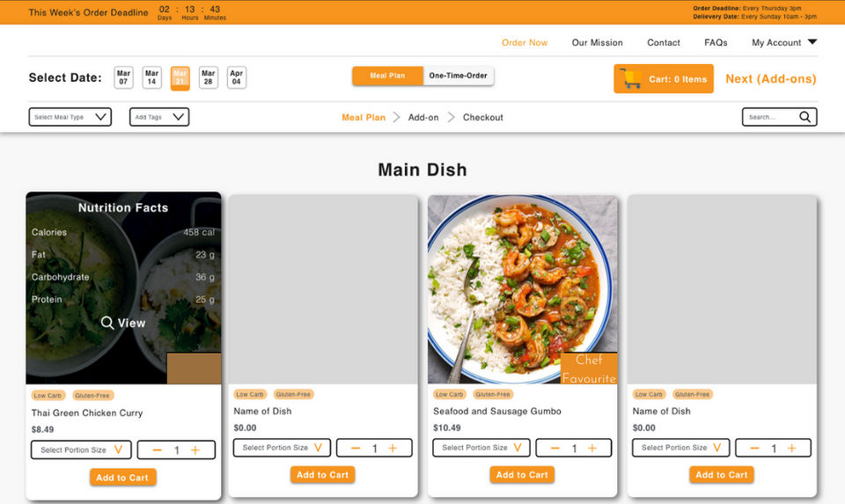Decrease quantity for Seafood and Sausage Gumbo
Image resolution: width=845 pixels, height=504 pixels.
555,448
